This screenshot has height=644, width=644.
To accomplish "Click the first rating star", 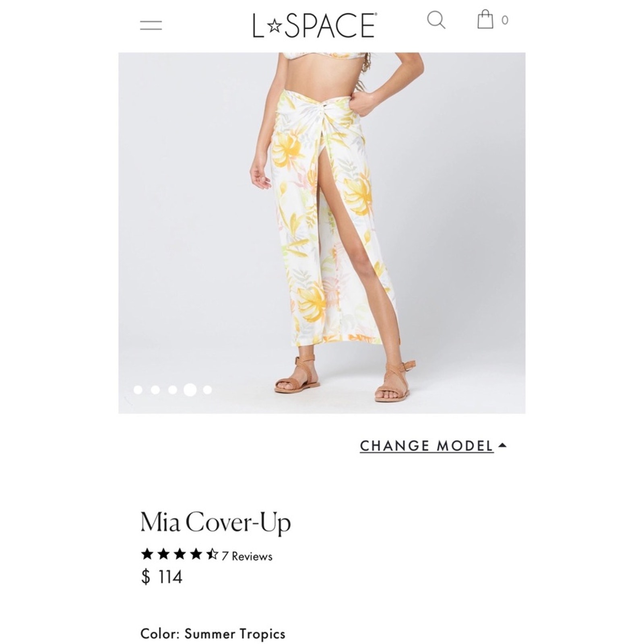I will 147,555.
